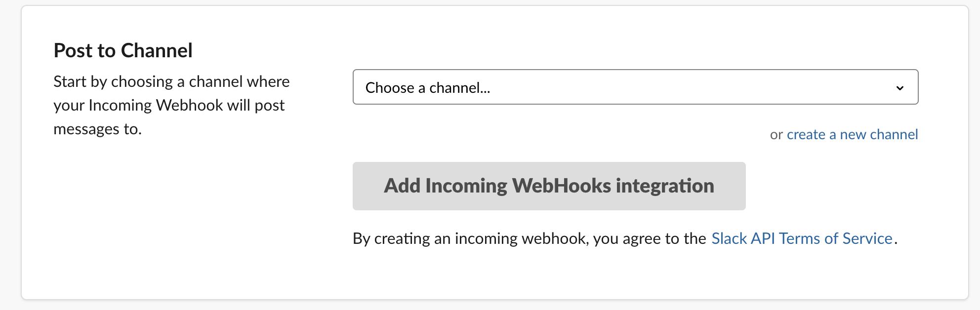Follow the create a new channel link

click(853, 134)
